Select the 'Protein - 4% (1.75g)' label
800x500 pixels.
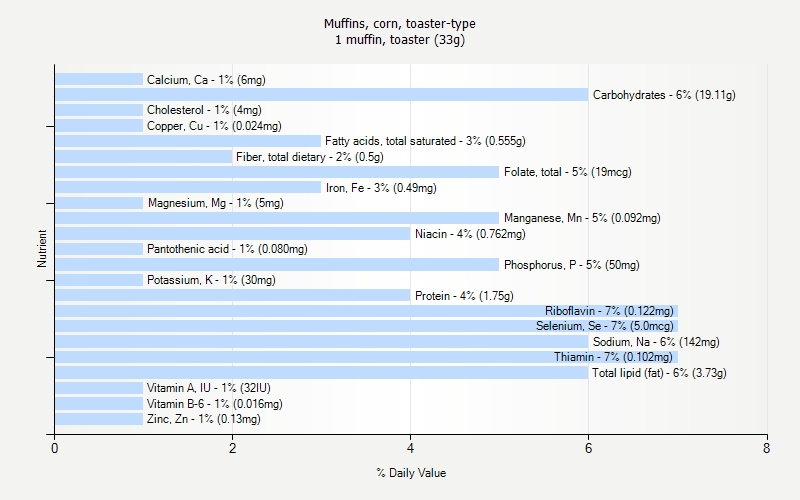click(464, 296)
